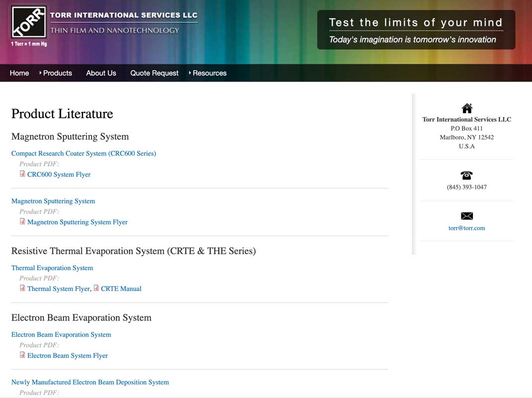The height and width of the screenshot is (398, 532).
Task: Click the Newly Manufactured Electron Beam Deposition link
Action: click(x=90, y=382)
